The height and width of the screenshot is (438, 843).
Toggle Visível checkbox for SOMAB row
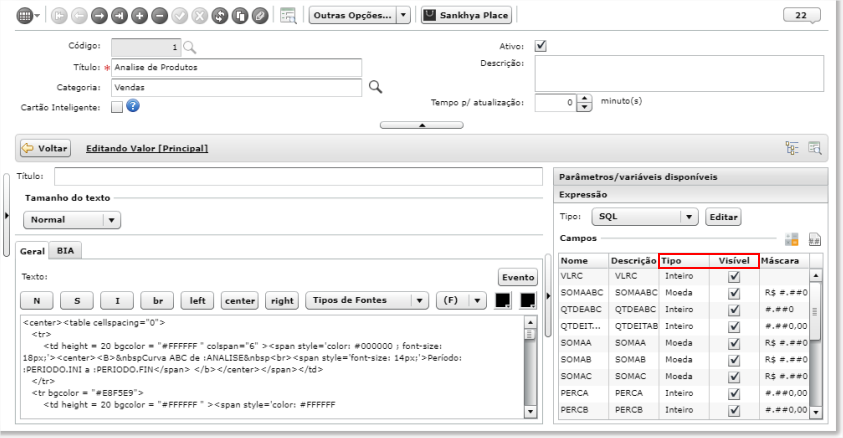(x=734, y=360)
